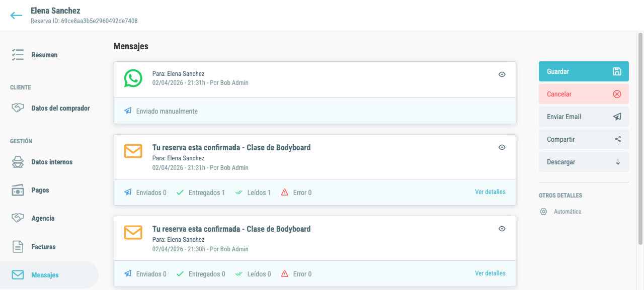Open Datos del comprador section
644x290 pixels.
[49, 108]
